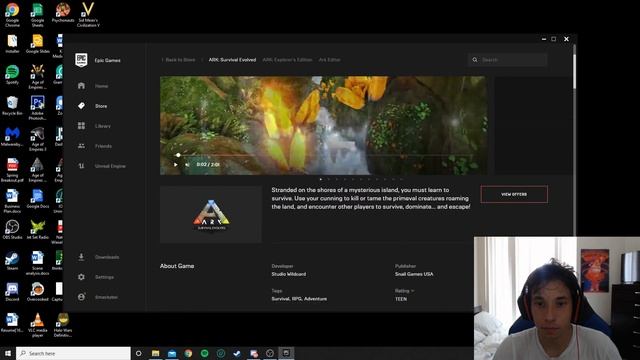This screenshot has height=360, width=640.
Task: Open Cortana circle on taskbar
Action: click(x=138, y=353)
